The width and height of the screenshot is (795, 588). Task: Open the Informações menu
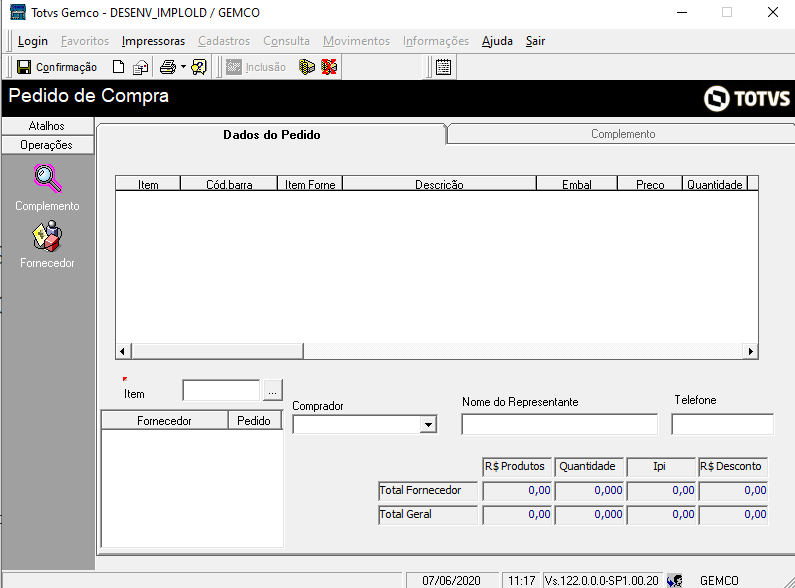pos(436,41)
